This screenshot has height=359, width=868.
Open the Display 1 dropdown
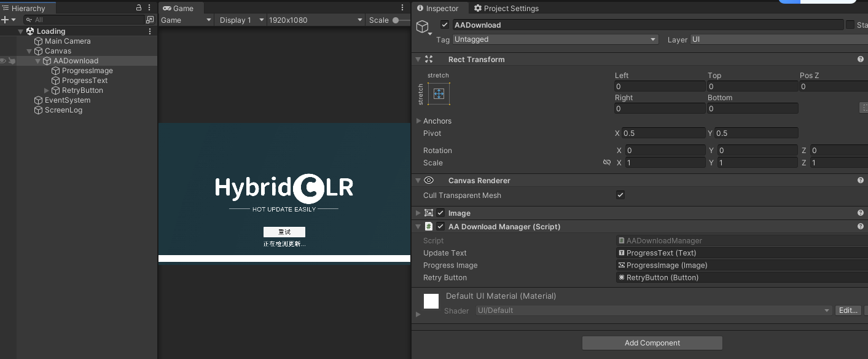241,20
